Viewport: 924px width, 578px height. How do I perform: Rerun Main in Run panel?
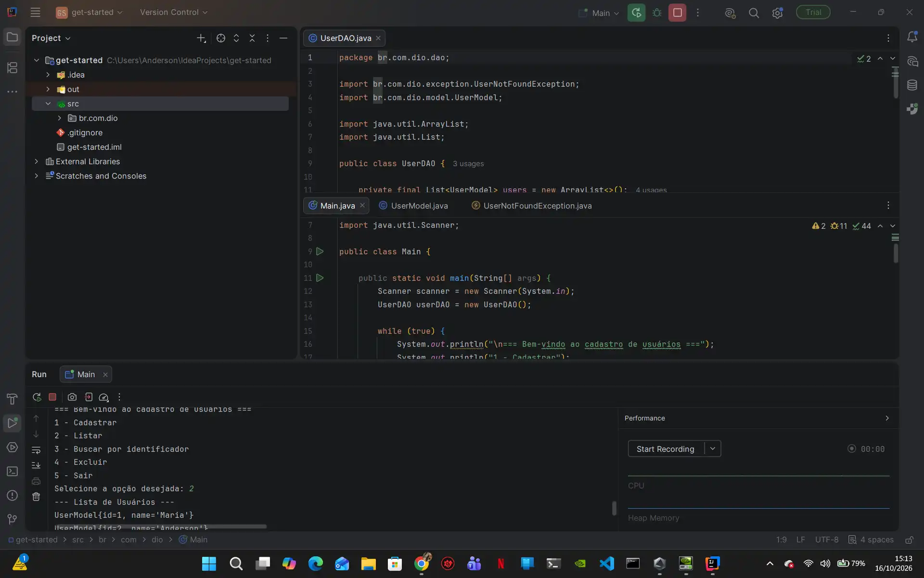(x=37, y=397)
